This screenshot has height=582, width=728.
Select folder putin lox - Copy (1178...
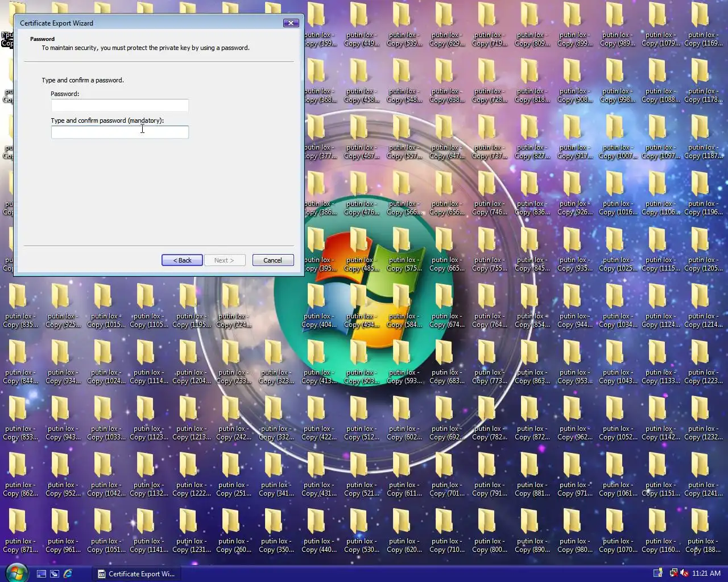point(703,81)
